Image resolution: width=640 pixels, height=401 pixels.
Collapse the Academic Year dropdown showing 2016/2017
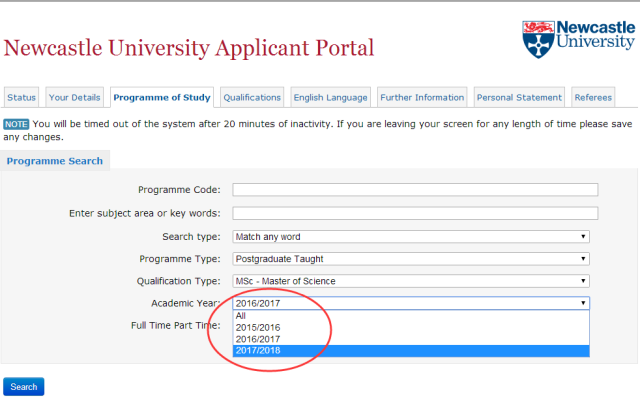tap(411, 303)
